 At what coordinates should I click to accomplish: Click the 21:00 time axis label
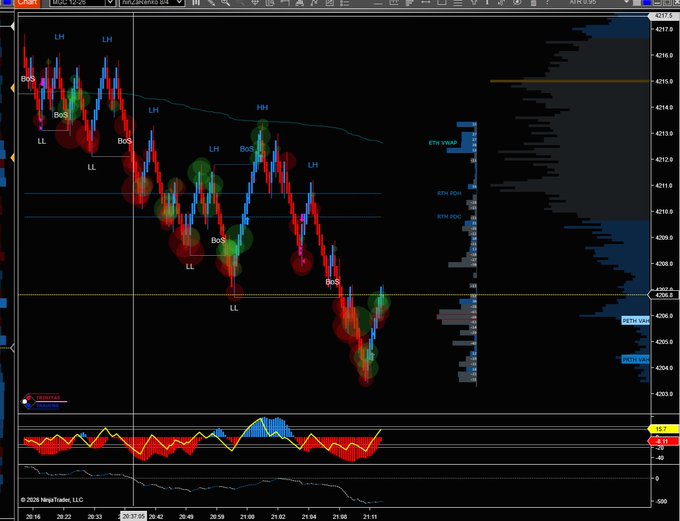tap(247, 517)
